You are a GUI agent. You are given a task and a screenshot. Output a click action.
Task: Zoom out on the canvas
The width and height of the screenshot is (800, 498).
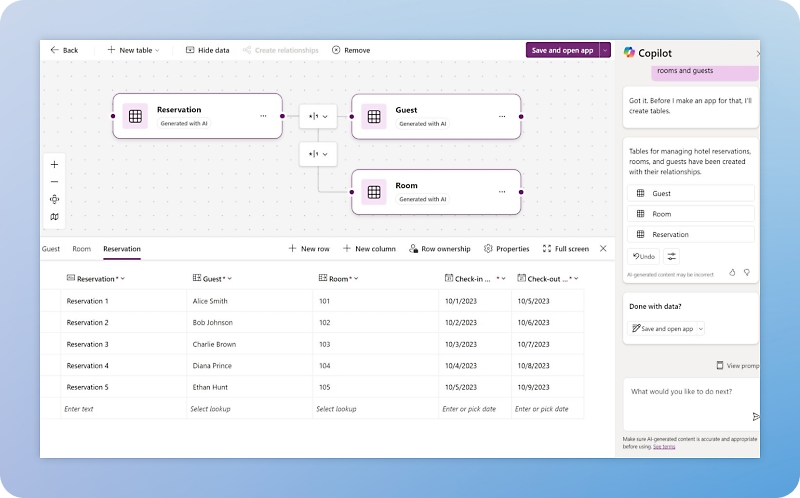(x=55, y=182)
